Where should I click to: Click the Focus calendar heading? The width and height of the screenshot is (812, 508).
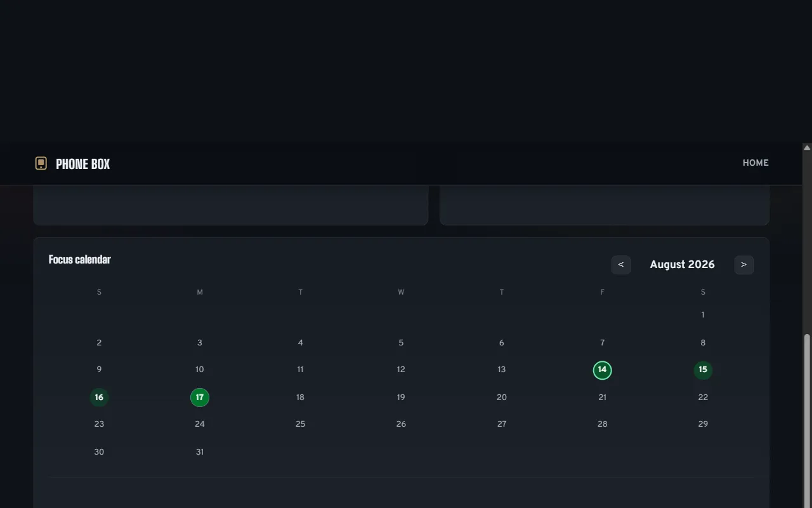(80, 260)
